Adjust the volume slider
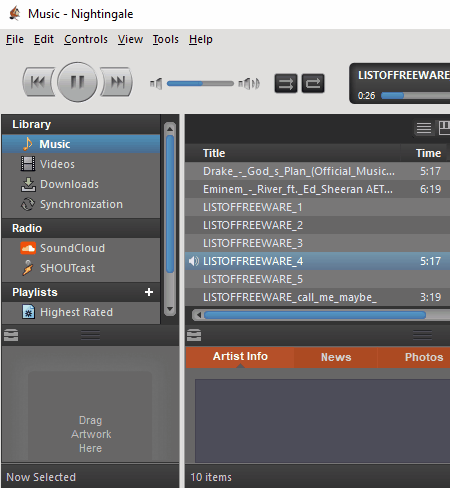Viewport: 450px width, 488px height. (x=200, y=83)
